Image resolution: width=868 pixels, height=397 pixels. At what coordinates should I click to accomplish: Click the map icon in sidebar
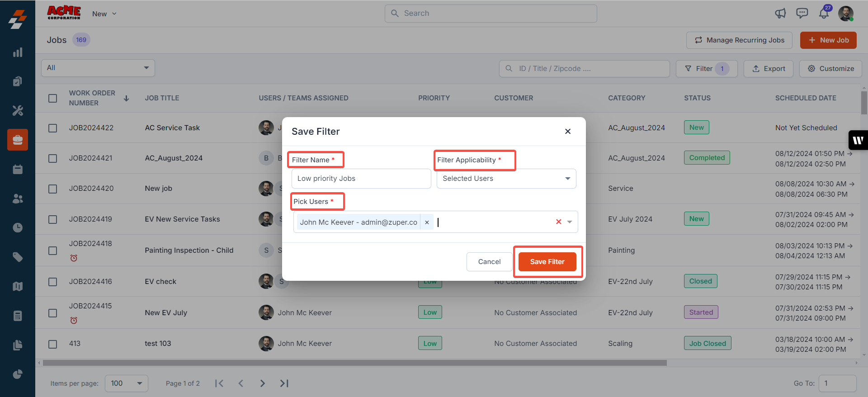[x=18, y=287]
